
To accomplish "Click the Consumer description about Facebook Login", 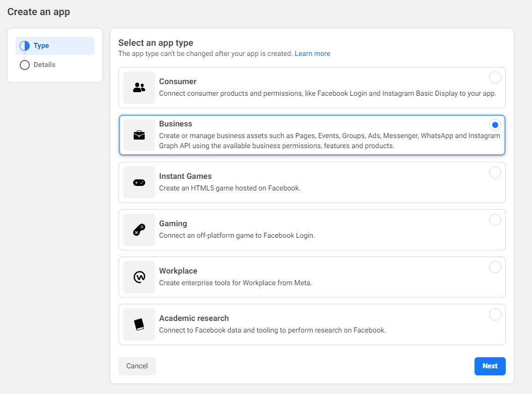I will click(328, 94).
